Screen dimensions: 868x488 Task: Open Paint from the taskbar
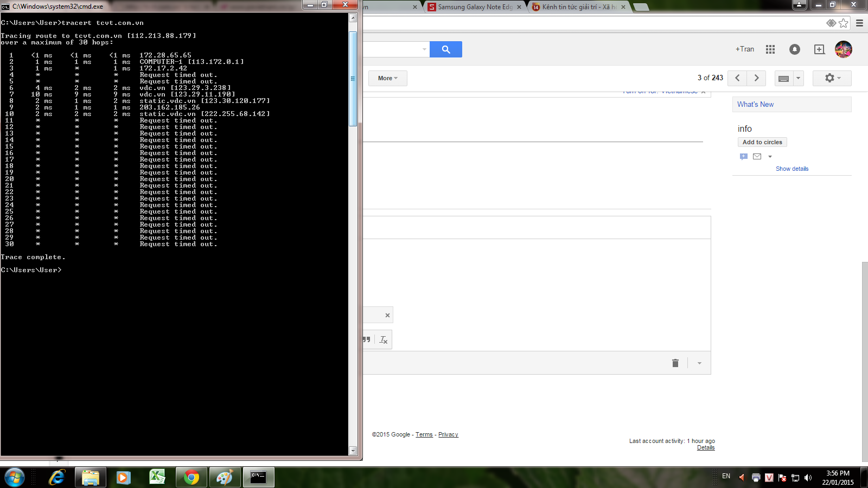(x=225, y=477)
